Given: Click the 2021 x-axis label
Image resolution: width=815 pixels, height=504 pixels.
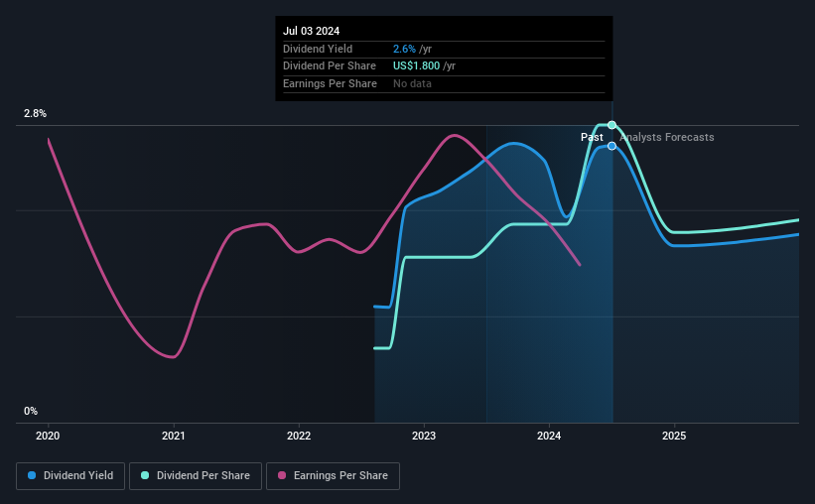Looking at the screenshot, I should [173, 436].
